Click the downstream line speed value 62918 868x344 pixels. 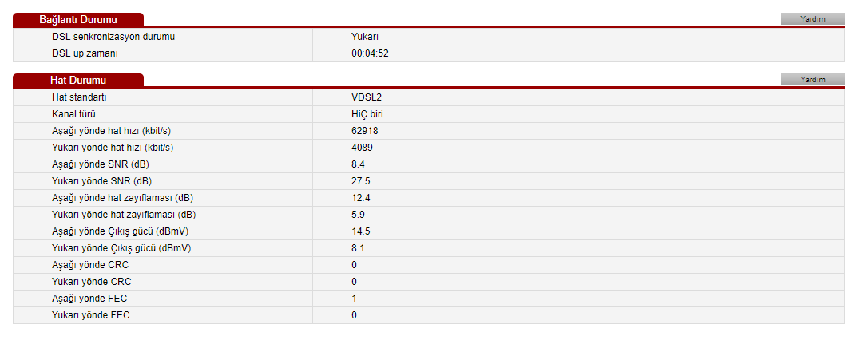point(365,131)
